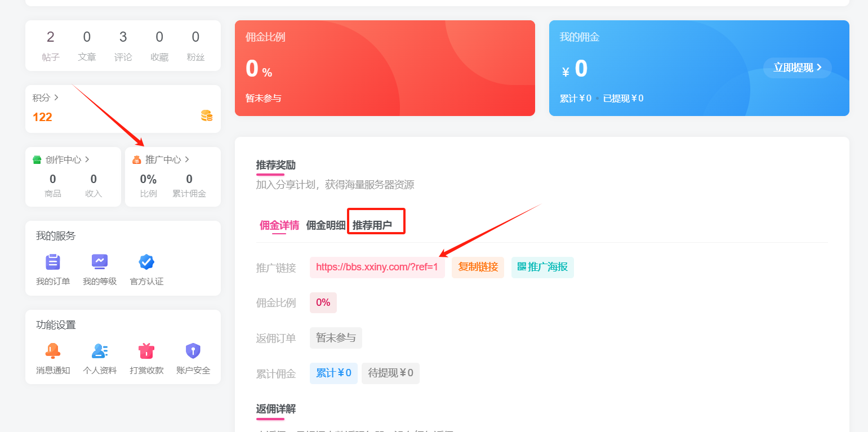Switch to 推荐用户 tab

372,225
